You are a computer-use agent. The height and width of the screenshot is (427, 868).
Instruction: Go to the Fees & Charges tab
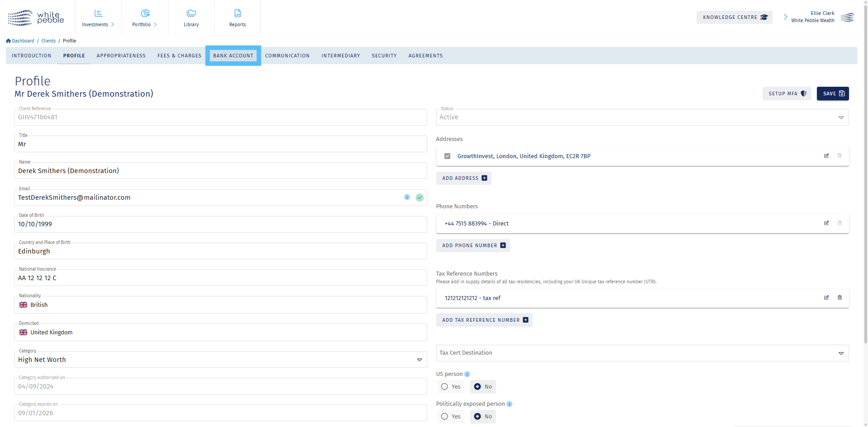(179, 56)
